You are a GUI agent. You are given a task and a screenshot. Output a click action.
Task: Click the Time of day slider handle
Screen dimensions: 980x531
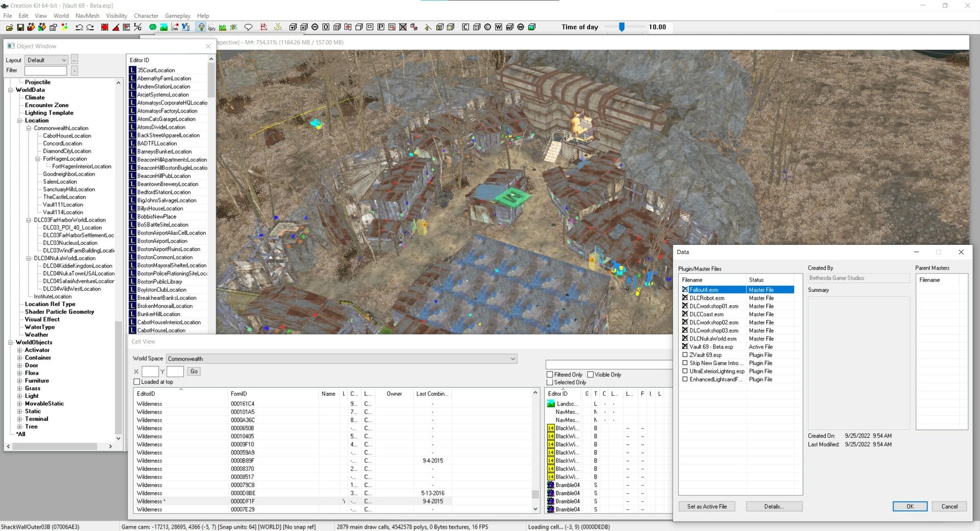tap(622, 27)
